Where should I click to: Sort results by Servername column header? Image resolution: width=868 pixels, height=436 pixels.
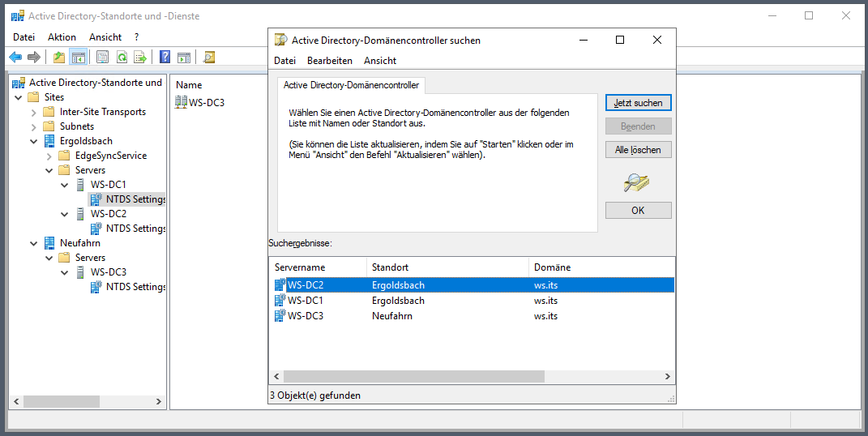coord(318,267)
